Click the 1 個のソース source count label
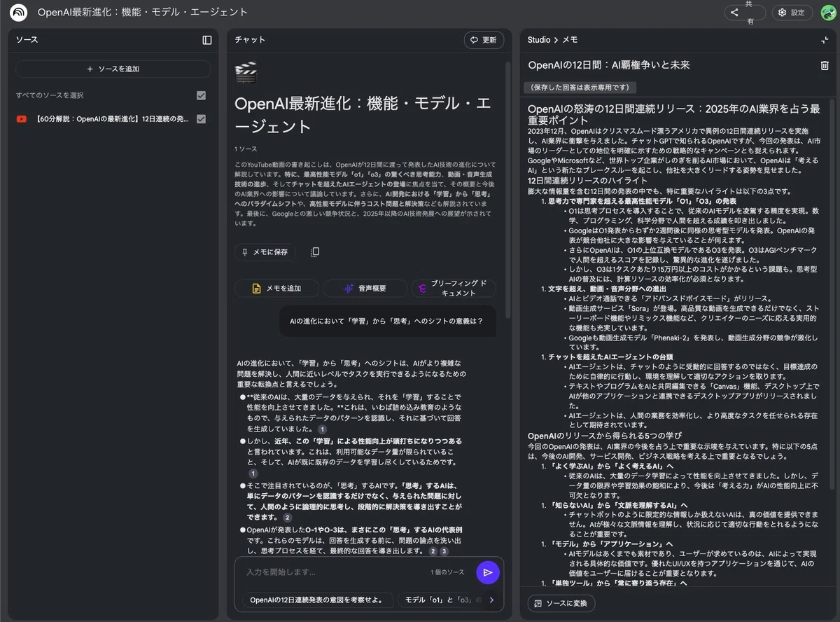 coord(447,572)
